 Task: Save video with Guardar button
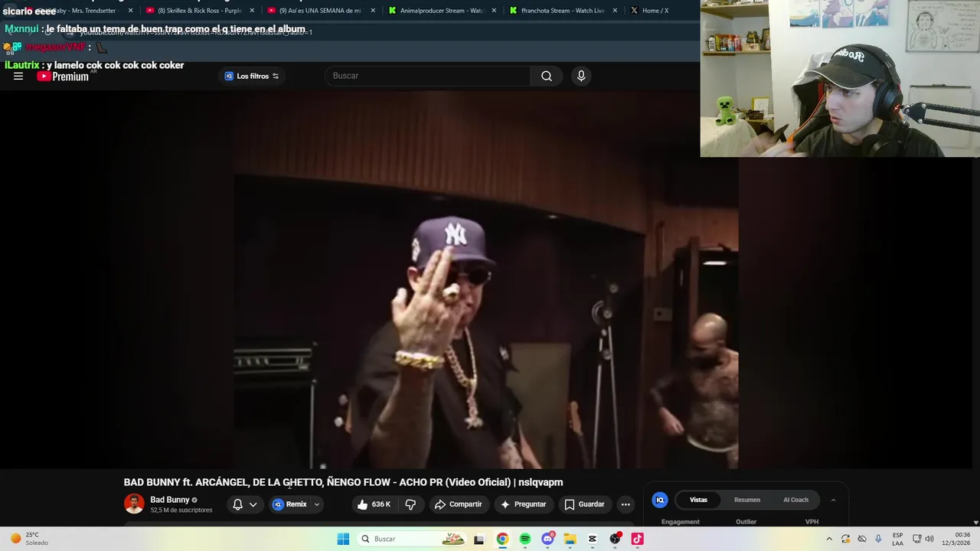point(584,504)
